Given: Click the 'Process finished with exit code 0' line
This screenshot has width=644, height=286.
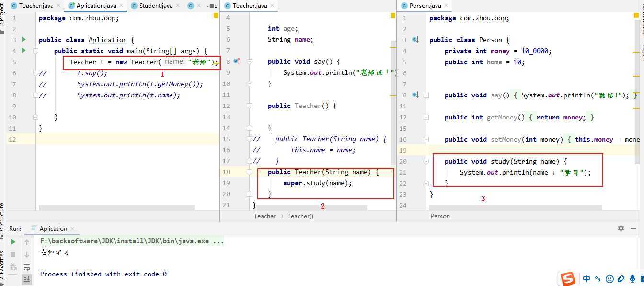Looking at the screenshot, I should coord(103,274).
